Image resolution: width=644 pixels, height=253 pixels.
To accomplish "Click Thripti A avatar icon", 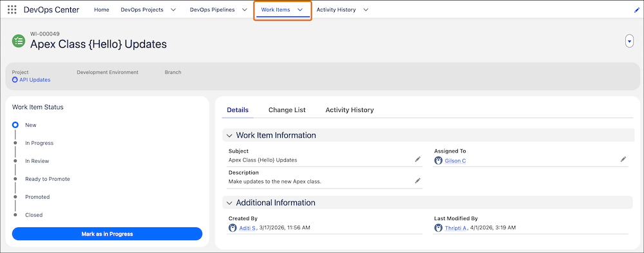I will 438,227.
